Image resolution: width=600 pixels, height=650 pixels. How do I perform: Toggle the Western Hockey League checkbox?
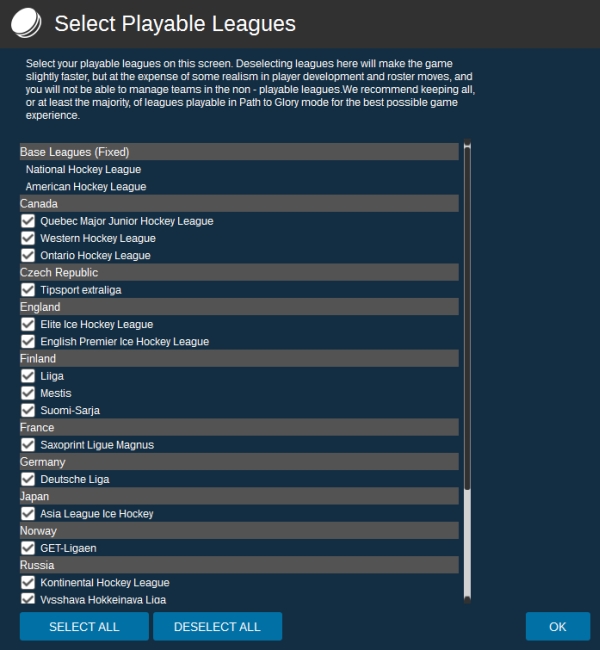click(x=28, y=238)
